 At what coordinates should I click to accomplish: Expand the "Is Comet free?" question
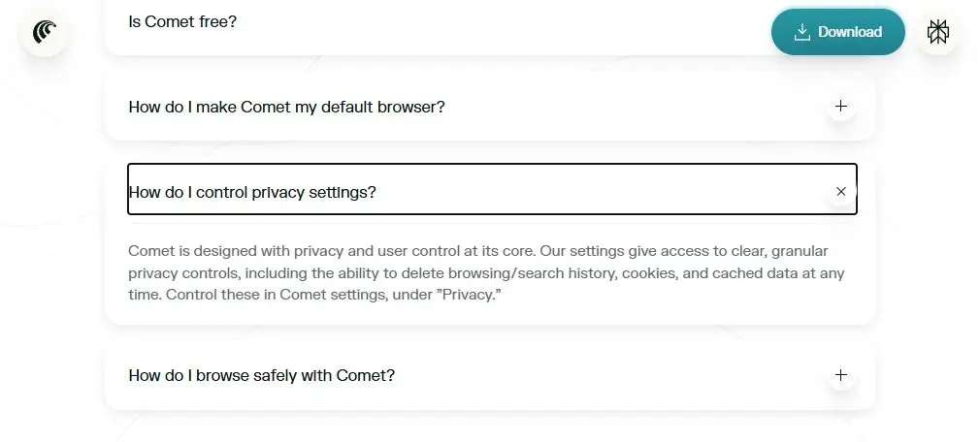click(x=182, y=20)
